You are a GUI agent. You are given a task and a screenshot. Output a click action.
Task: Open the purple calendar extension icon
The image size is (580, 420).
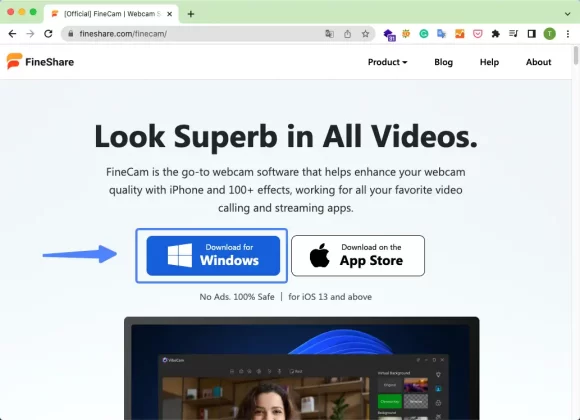[389, 35]
